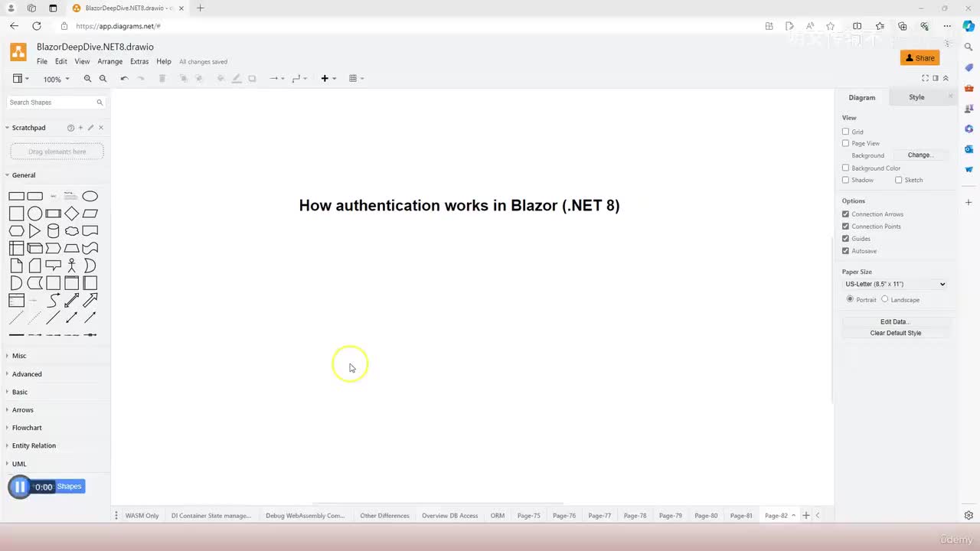Open the File menu

(42, 61)
